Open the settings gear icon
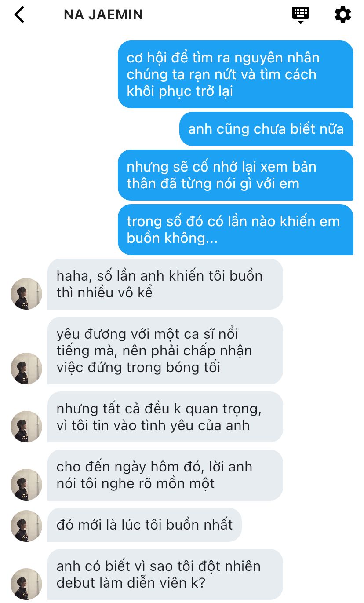This screenshot has width=364, height=603. point(342,15)
